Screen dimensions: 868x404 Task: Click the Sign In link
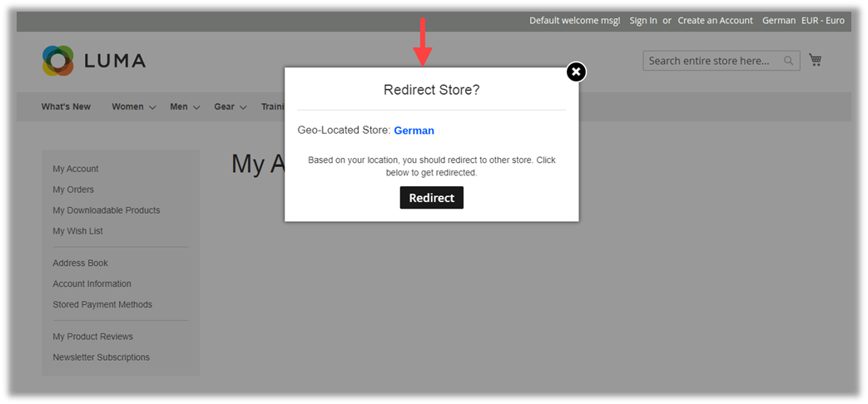pos(642,21)
